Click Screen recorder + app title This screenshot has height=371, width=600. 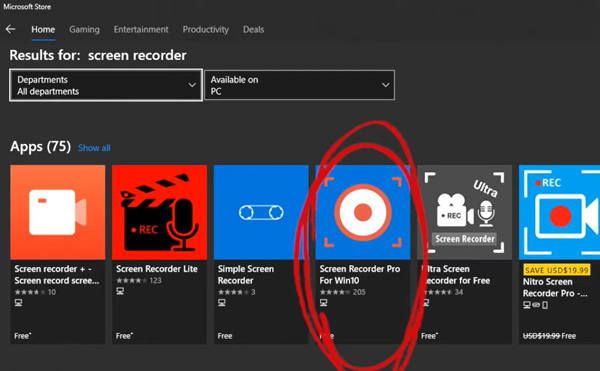click(x=57, y=275)
